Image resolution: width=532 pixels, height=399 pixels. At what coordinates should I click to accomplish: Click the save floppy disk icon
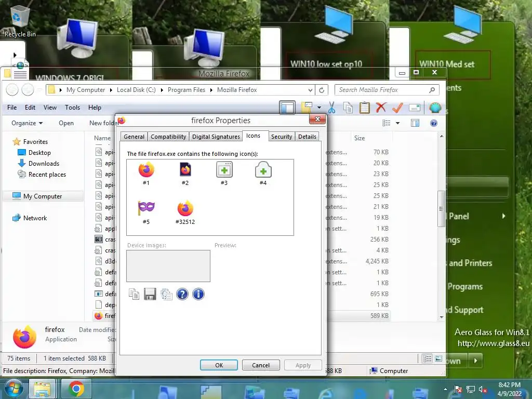150,294
